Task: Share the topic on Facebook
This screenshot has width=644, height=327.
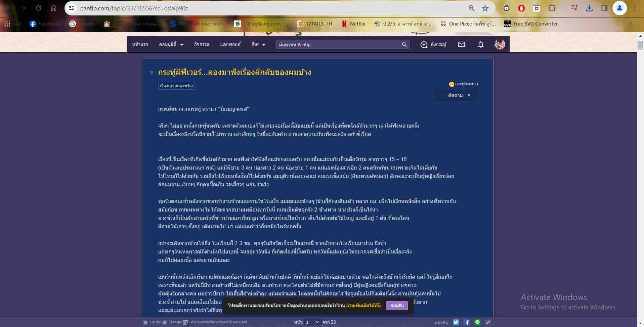Action: pos(467,322)
